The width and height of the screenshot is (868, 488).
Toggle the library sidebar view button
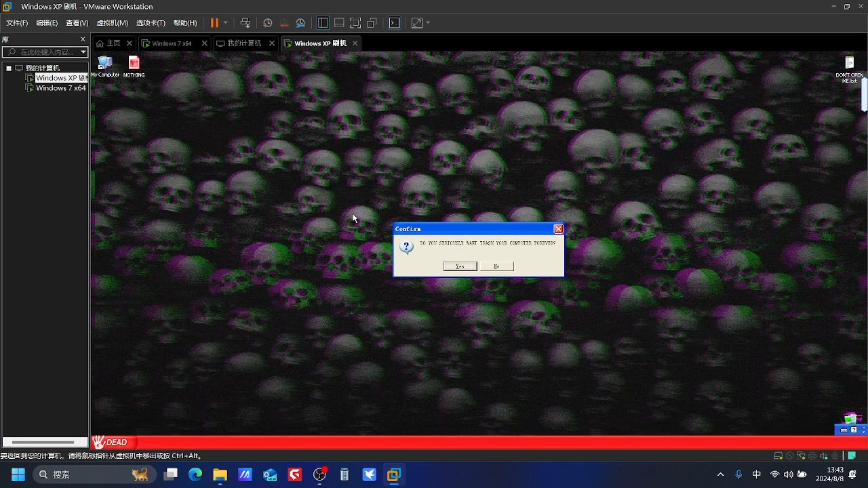pyautogui.click(x=323, y=22)
